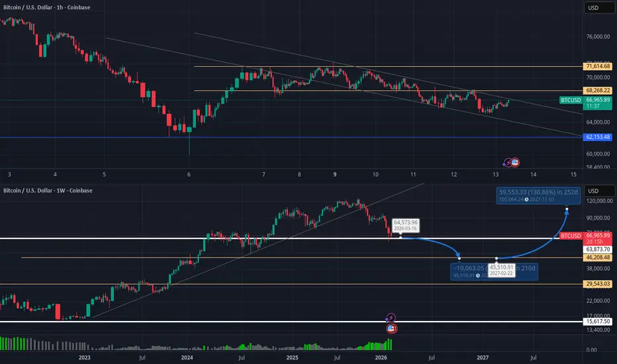Screen dimensions: 617x364
Task: Select the white 15,617.50 price label
Action: pyautogui.click(x=598, y=322)
